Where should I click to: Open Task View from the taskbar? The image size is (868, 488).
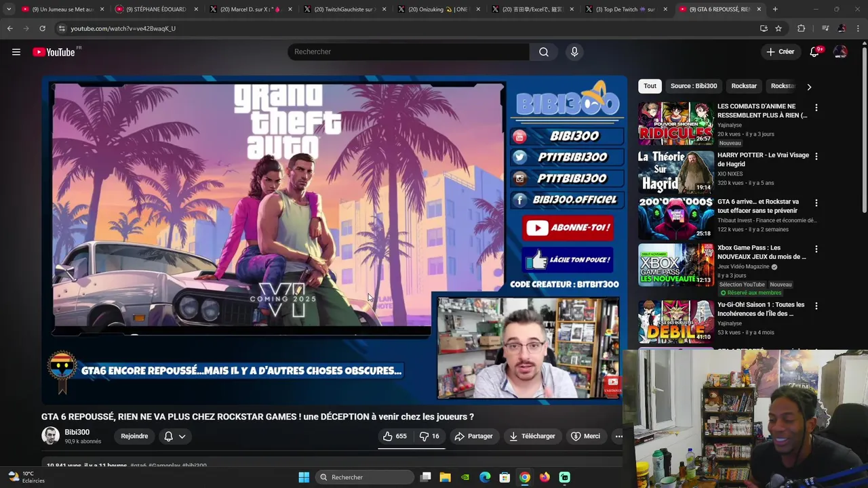coord(425,477)
